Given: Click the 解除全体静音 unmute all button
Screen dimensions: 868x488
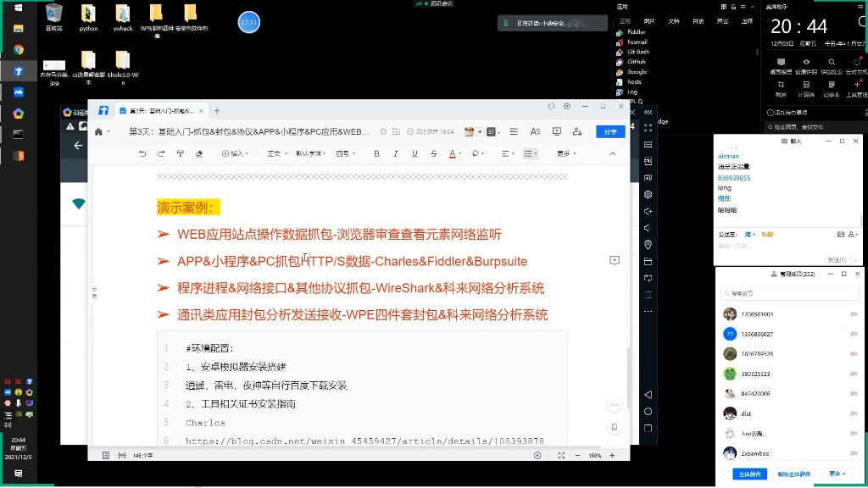Looking at the screenshot, I should (x=793, y=474).
